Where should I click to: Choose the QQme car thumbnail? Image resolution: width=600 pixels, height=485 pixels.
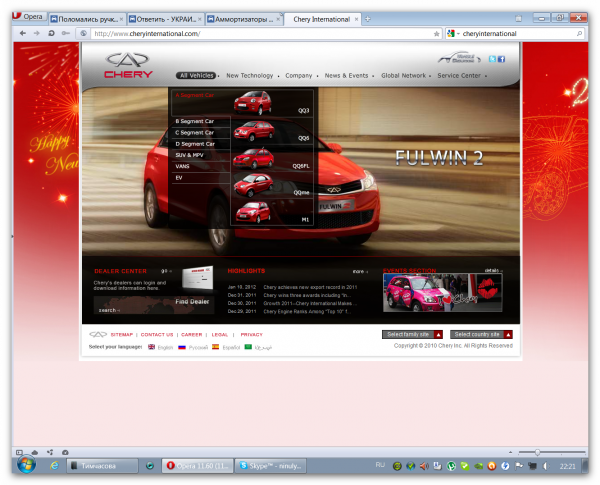(x=254, y=185)
